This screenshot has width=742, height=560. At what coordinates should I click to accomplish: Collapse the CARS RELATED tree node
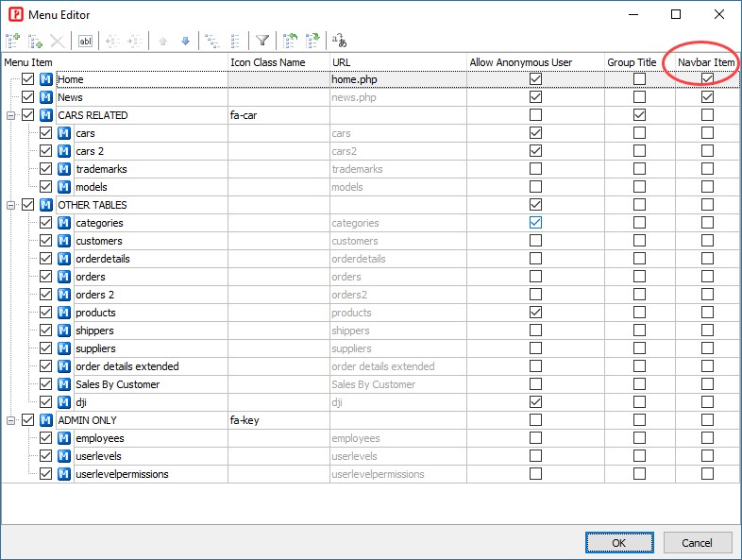point(10,115)
